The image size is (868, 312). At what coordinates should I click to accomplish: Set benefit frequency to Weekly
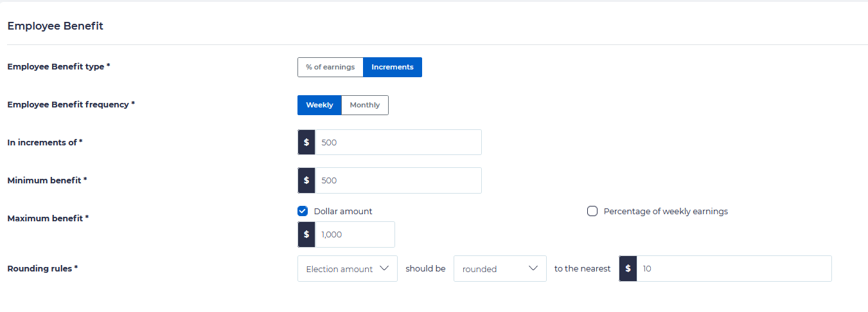point(319,105)
